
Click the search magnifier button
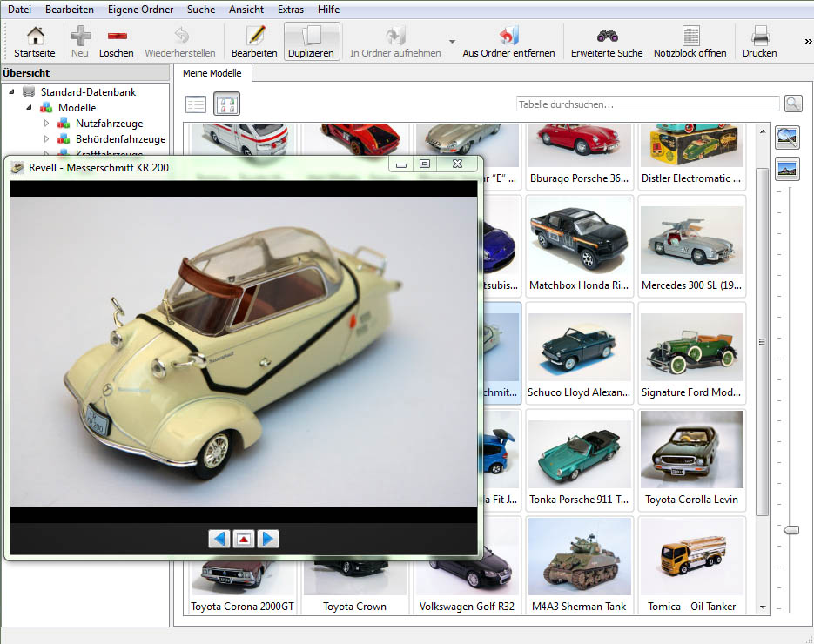click(793, 104)
